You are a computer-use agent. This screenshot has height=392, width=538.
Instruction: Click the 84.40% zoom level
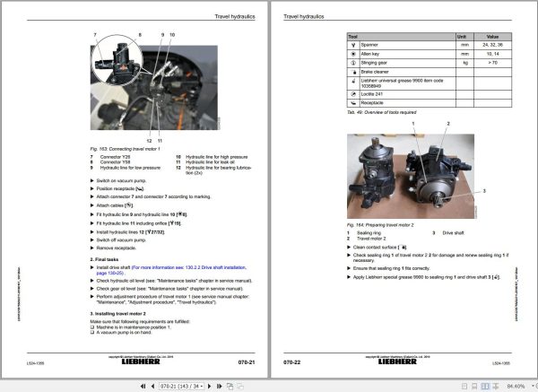516,387
